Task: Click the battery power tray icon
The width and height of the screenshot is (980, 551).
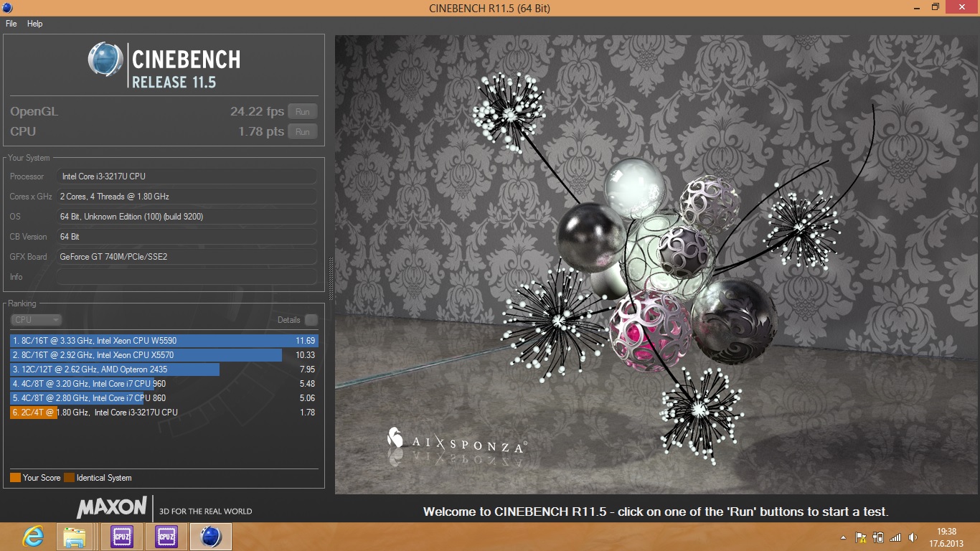Action: pyautogui.click(x=877, y=537)
